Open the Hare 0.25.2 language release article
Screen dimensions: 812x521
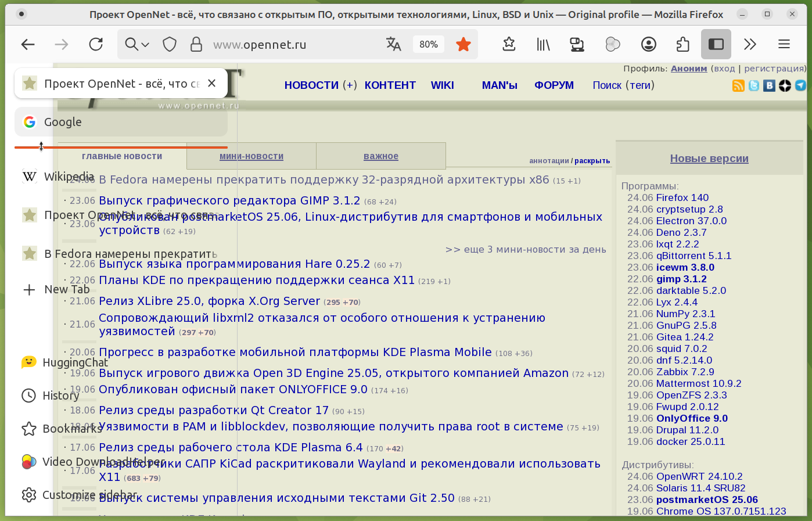(234, 264)
